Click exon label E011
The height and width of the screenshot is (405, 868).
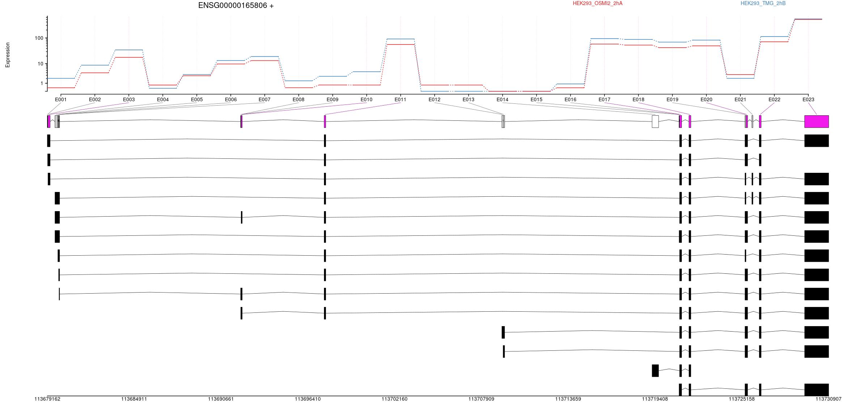pos(400,99)
